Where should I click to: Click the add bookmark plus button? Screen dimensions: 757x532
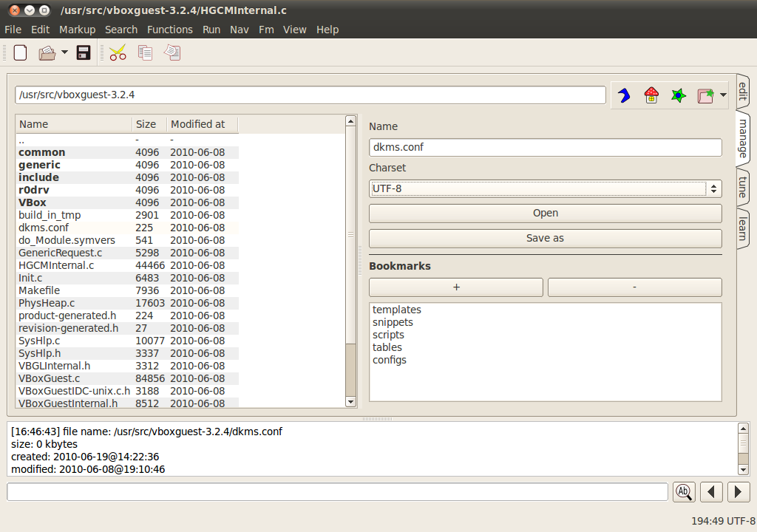click(456, 287)
